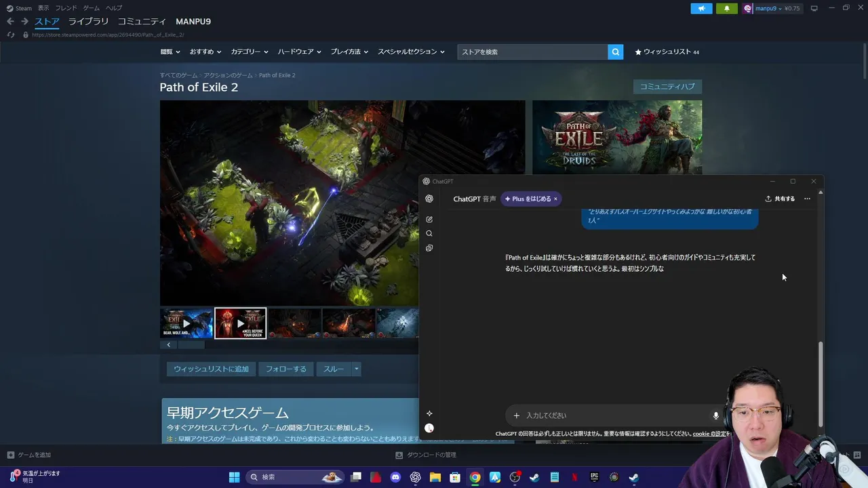Click the アクションのゲーム breadcrumb link
Viewport: 868px width, 488px height.
[x=228, y=75]
